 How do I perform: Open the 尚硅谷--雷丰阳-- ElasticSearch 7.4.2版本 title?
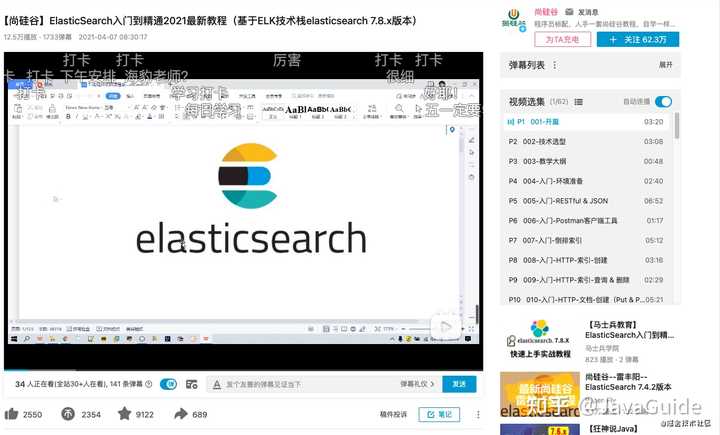click(628, 382)
